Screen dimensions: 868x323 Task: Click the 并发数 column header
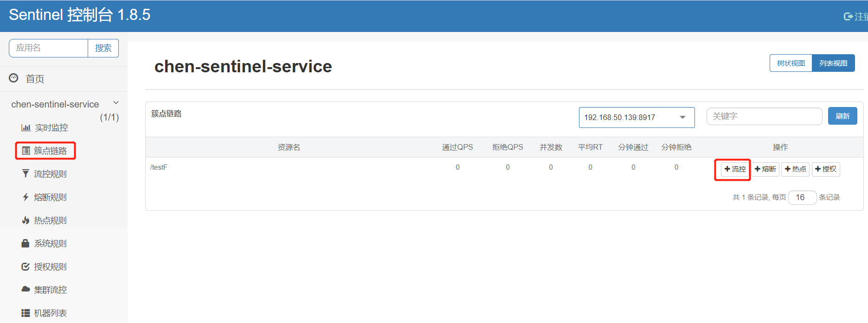(x=551, y=147)
